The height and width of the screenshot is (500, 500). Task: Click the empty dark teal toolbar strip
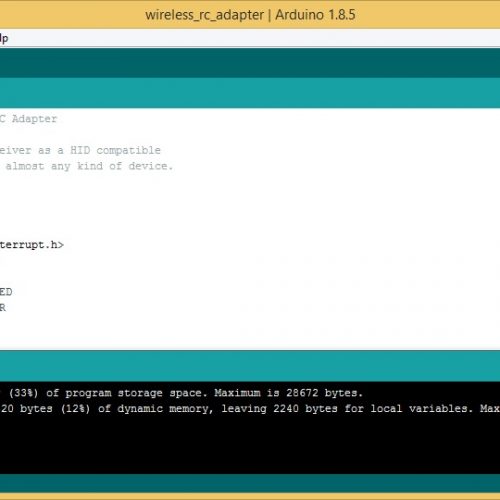[x=250, y=63]
